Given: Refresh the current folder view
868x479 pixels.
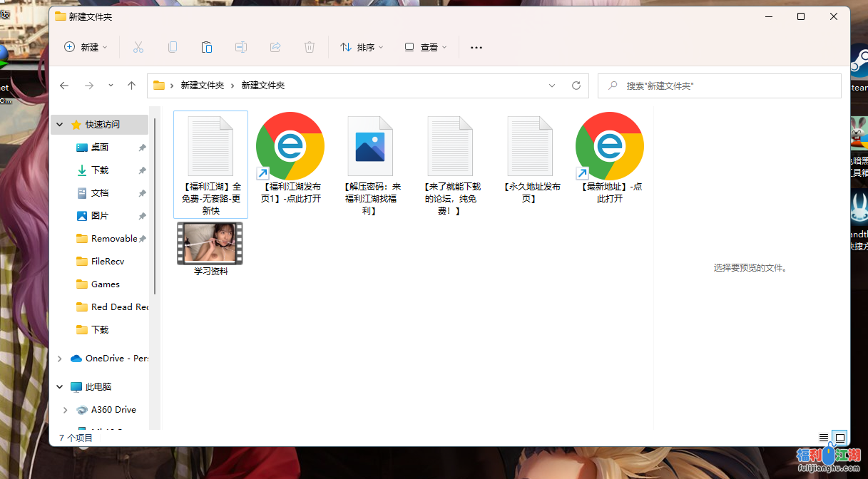Looking at the screenshot, I should tap(576, 86).
